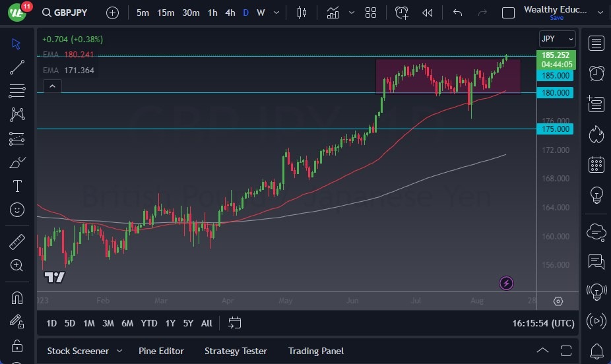Expand the JPY currency dropdown
This screenshot has height=364, width=611.
click(557, 39)
